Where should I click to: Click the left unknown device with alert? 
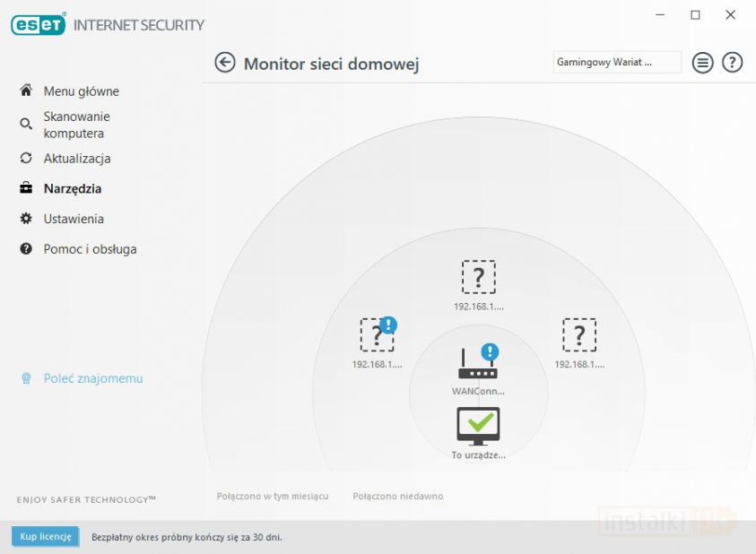pos(377,335)
